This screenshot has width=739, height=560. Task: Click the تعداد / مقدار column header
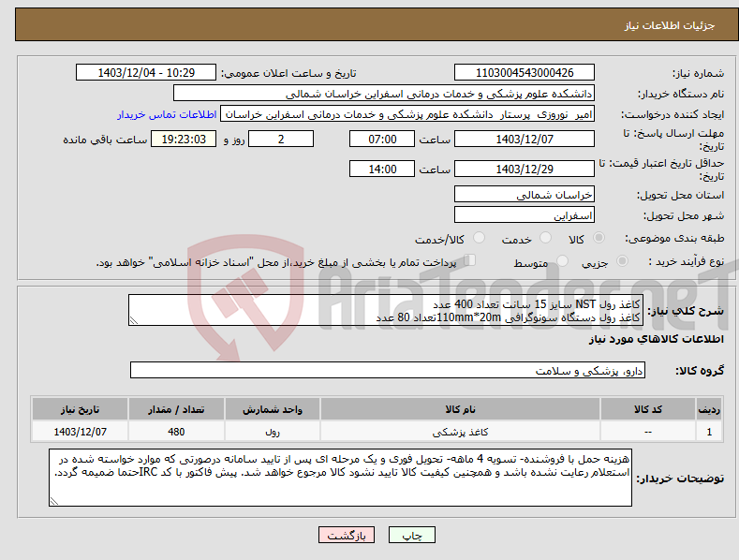176,409
